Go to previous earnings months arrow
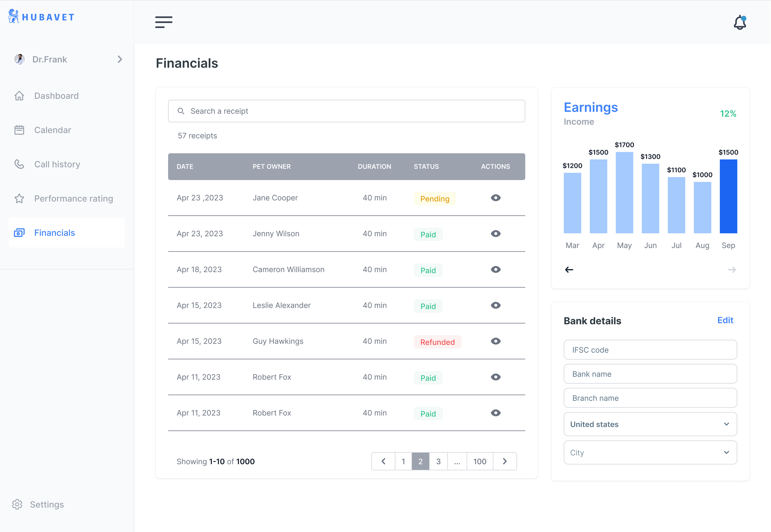 [569, 270]
